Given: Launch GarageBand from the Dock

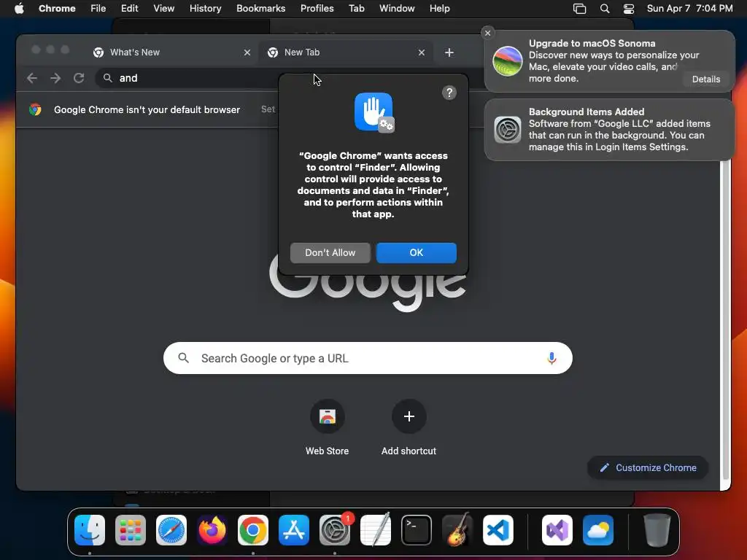Looking at the screenshot, I should (457, 529).
